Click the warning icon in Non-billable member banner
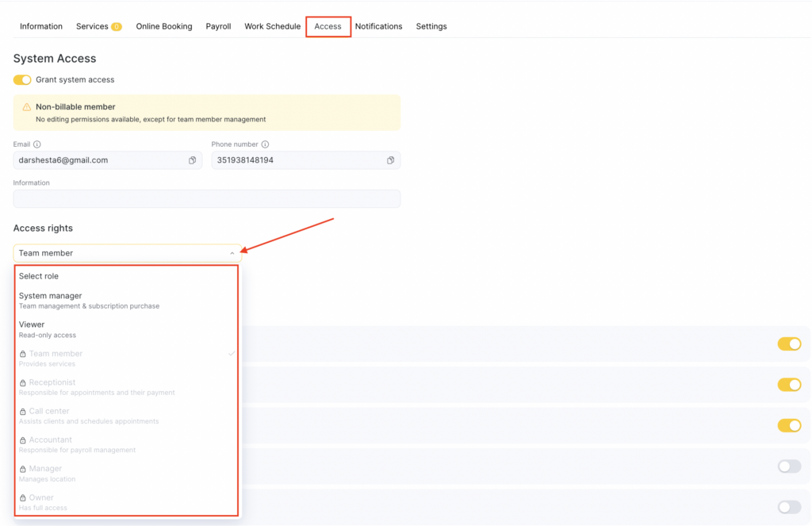The width and height of the screenshot is (812, 526). point(27,107)
